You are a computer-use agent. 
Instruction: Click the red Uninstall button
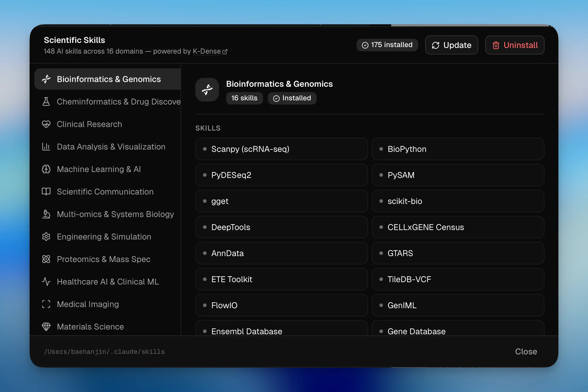(515, 45)
